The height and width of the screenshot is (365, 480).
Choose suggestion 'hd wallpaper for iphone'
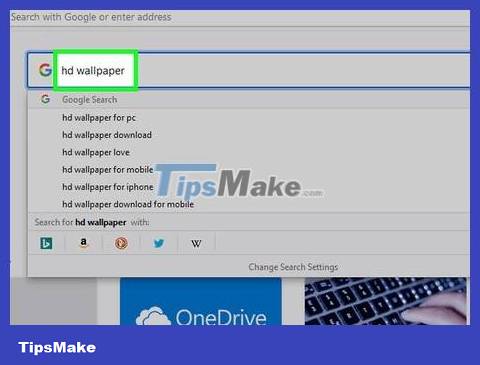(249, 187)
